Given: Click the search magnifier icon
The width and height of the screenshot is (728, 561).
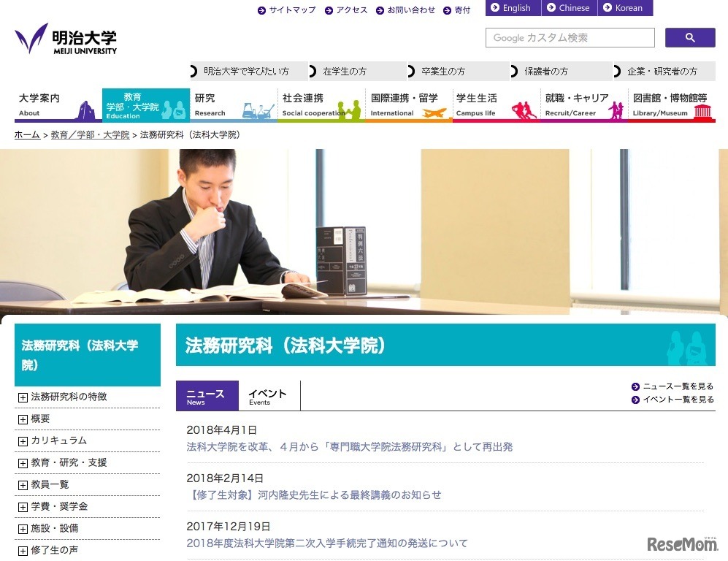Looking at the screenshot, I should pyautogui.click(x=689, y=37).
